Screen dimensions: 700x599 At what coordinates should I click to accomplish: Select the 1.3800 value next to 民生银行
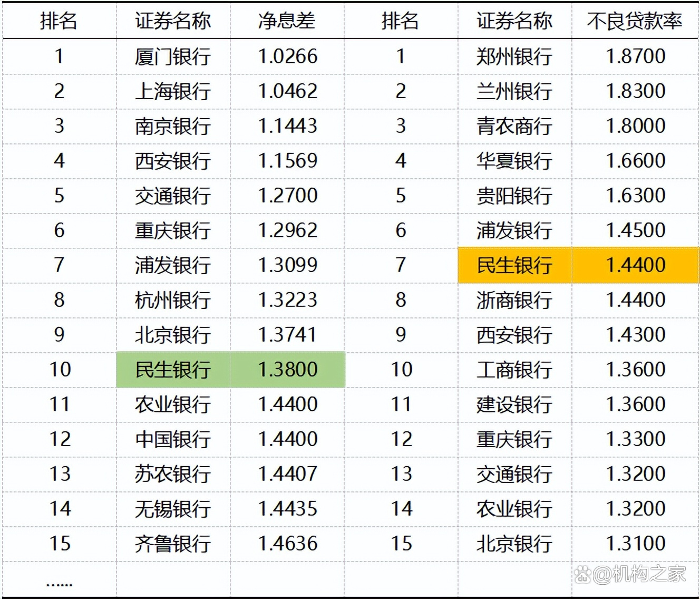coord(288,369)
